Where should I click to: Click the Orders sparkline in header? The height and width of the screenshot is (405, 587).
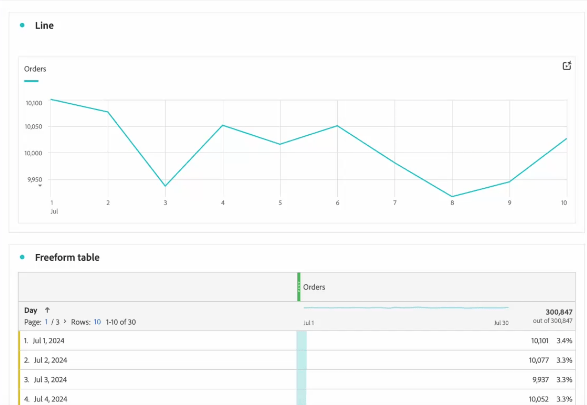pos(406,308)
